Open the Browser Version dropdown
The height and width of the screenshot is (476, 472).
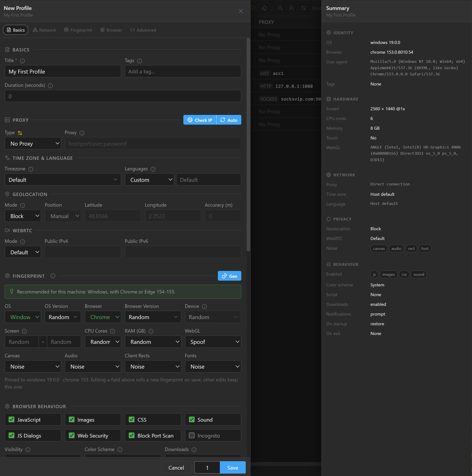click(153, 317)
